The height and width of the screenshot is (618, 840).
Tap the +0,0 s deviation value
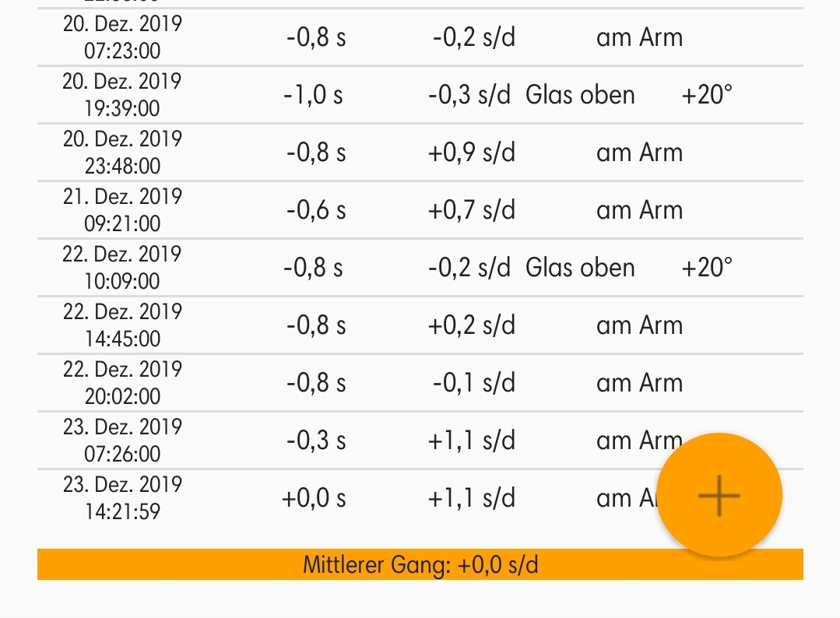point(313,498)
